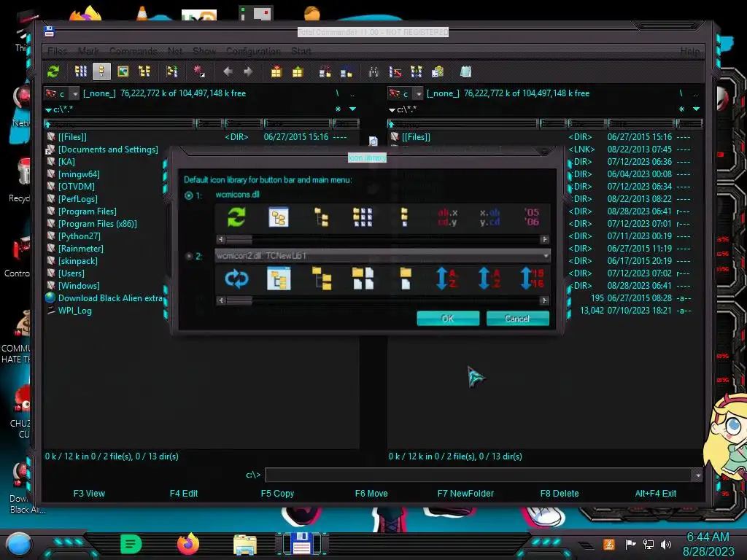The width and height of the screenshot is (747, 560).
Task: Confirm with the OK button
Action: [448, 319]
